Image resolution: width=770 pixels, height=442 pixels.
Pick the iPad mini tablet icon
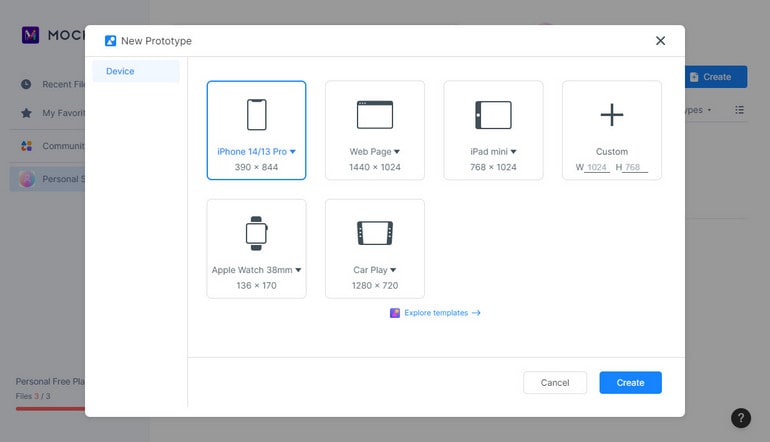(x=493, y=115)
